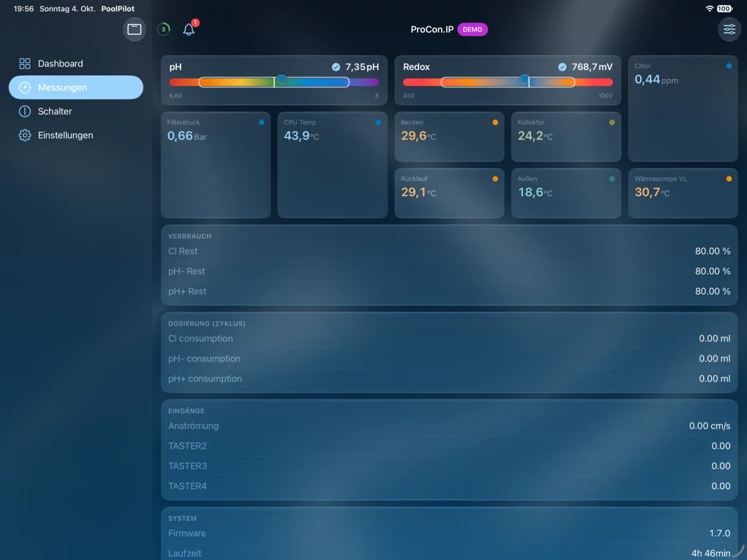Open the Filterdruck 0,66 Bar tile
The height and width of the screenshot is (560, 747).
215,165
